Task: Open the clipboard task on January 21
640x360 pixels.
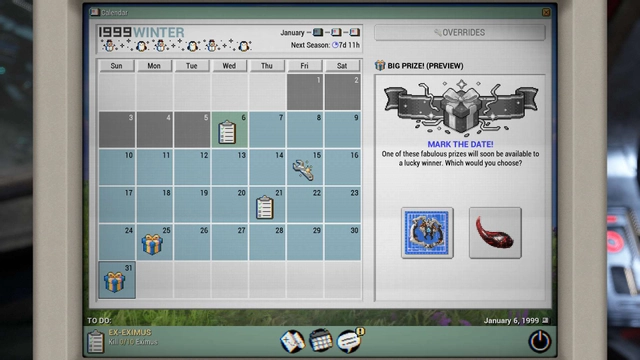Action: click(x=264, y=207)
